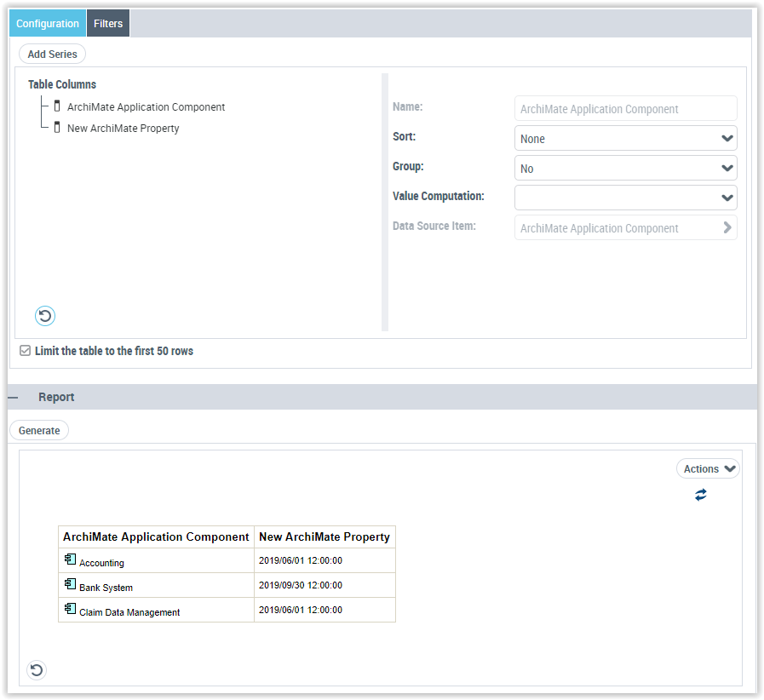Viewport: 764px width, 700px height.
Task: Select New ArchiMate Property in Table Columns
Action: [x=123, y=129]
